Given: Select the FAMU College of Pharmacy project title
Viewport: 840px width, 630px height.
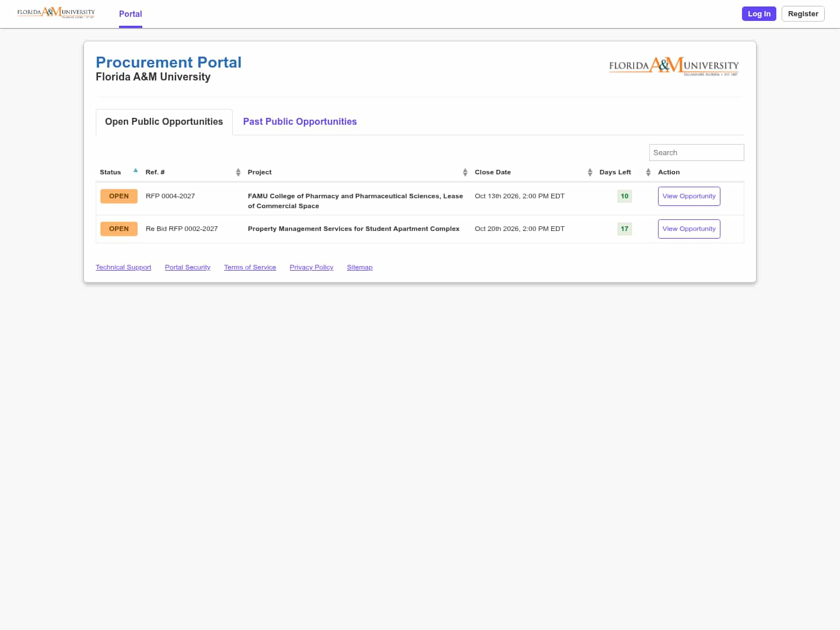Looking at the screenshot, I should [355, 201].
